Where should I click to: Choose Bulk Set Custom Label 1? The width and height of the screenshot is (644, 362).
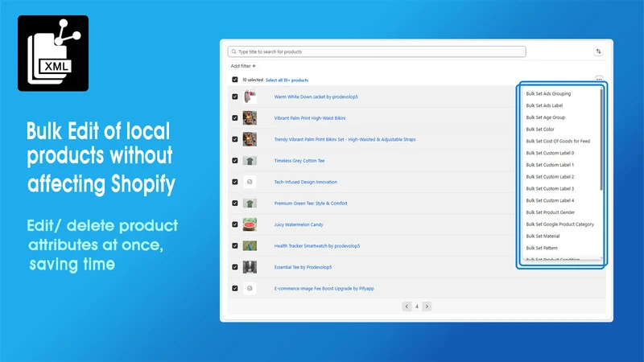[550, 165]
